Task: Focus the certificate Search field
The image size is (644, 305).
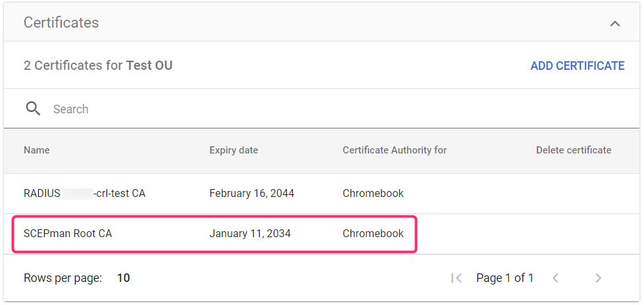Action: click(x=263, y=109)
